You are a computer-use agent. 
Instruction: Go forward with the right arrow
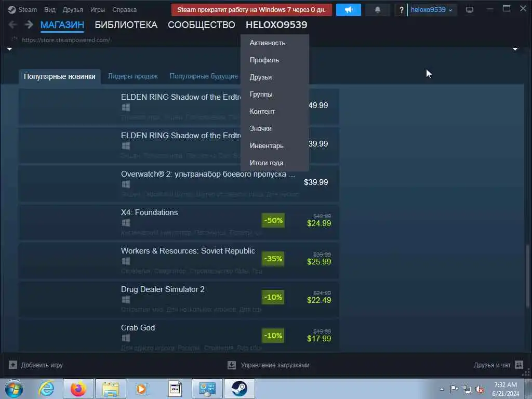[x=29, y=24]
